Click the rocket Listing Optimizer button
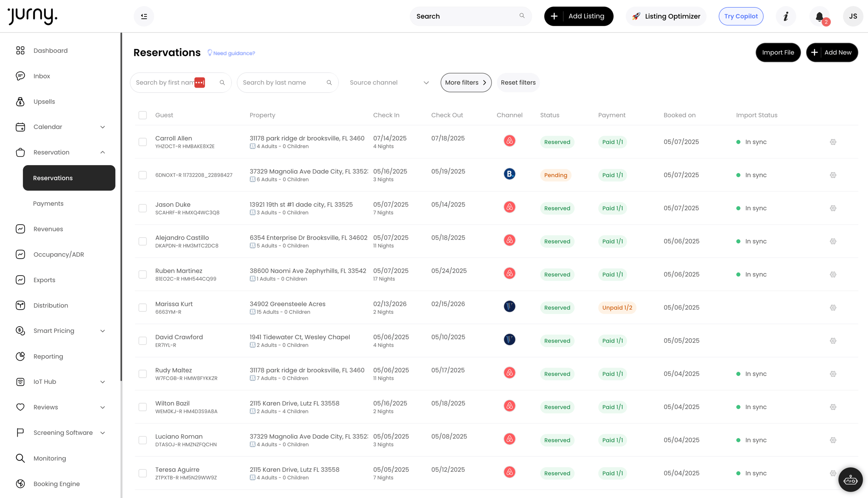This screenshot has width=868, height=498. coord(666,16)
